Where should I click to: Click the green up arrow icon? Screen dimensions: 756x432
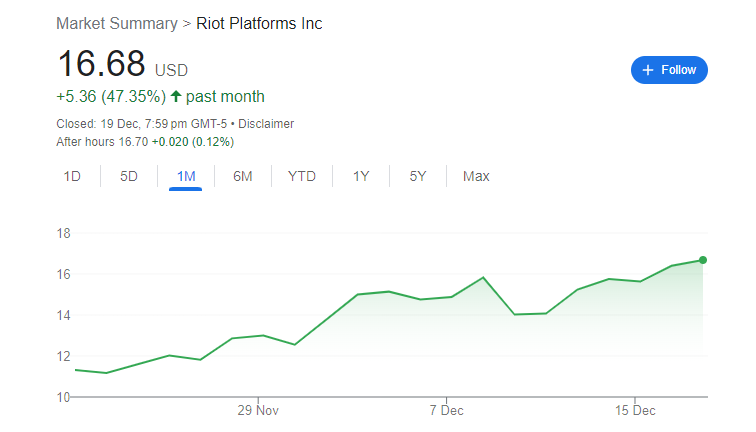point(176,97)
